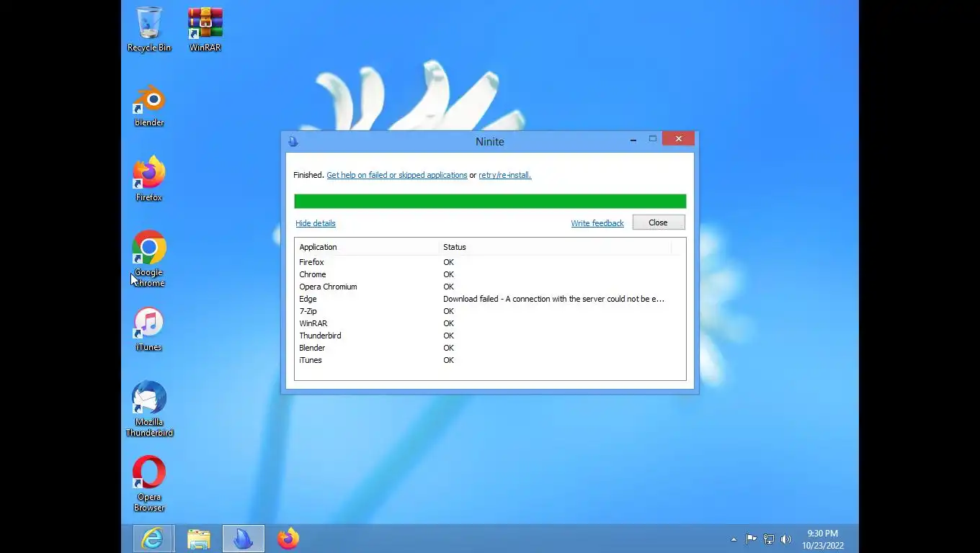Select the 7-Zip row in the list

[x=490, y=311]
